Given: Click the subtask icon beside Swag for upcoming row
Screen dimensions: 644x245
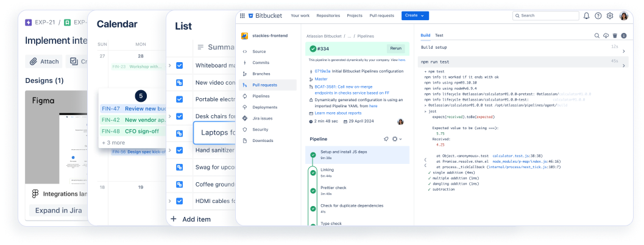Looking at the screenshot, I should (x=179, y=168).
